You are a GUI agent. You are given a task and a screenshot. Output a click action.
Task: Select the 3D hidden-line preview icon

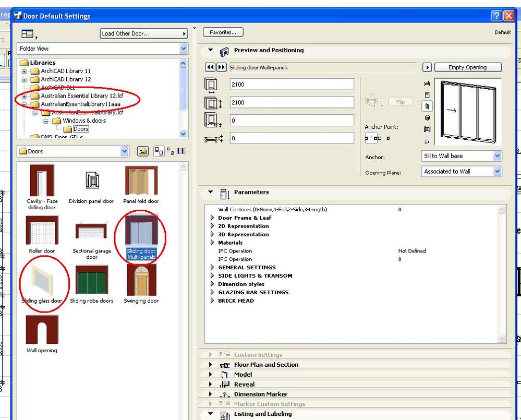coord(427,106)
